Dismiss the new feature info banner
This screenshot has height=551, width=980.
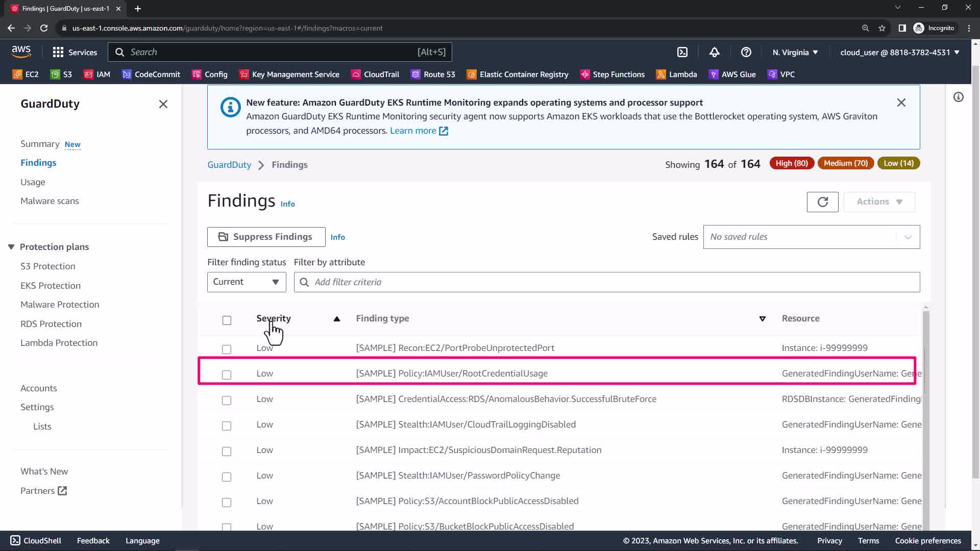click(x=901, y=103)
